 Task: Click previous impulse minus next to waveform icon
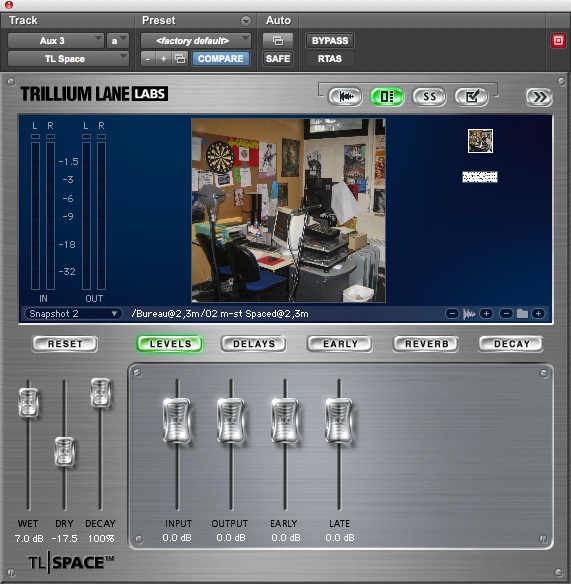452,314
